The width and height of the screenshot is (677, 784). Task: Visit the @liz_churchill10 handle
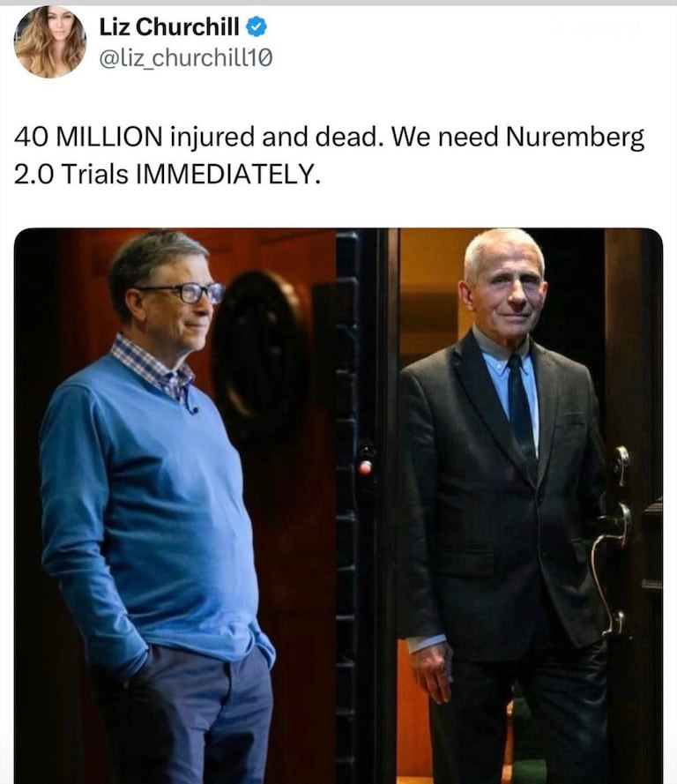(x=186, y=58)
